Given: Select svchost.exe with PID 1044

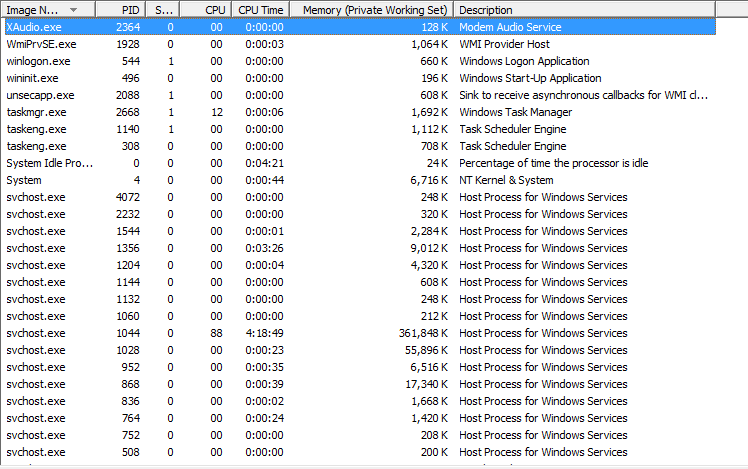Looking at the screenshot, I should (x=35, y=333).
